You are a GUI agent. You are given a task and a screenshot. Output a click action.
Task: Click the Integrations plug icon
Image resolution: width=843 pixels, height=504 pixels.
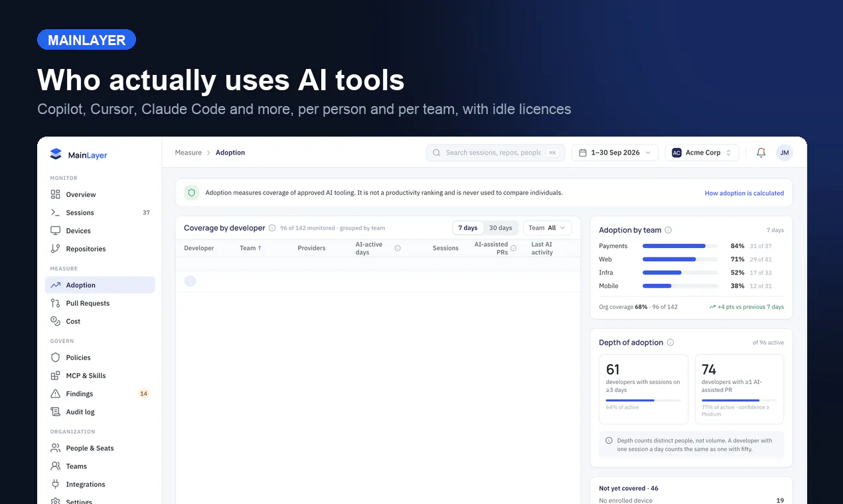(x=56, y=484)
